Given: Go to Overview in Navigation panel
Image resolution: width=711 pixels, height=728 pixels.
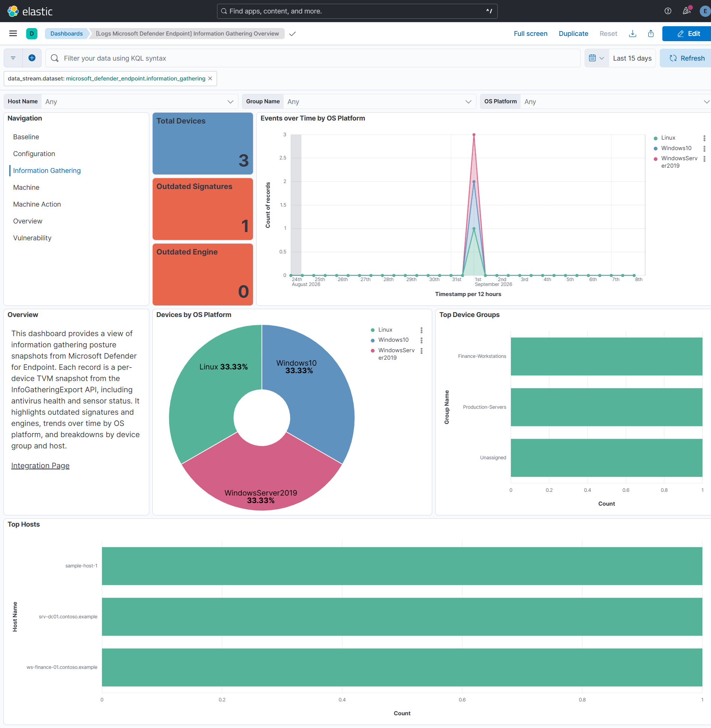Looking at the screenshot, I should [28, 221].
